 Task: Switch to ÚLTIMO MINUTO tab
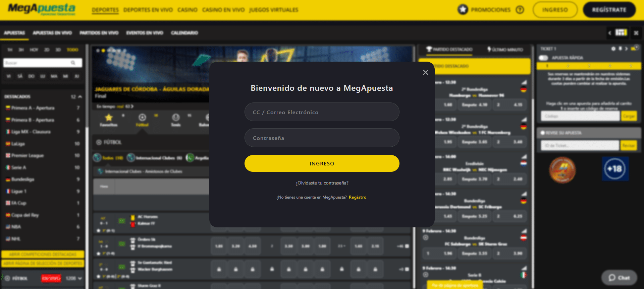[x=505, y=50]
